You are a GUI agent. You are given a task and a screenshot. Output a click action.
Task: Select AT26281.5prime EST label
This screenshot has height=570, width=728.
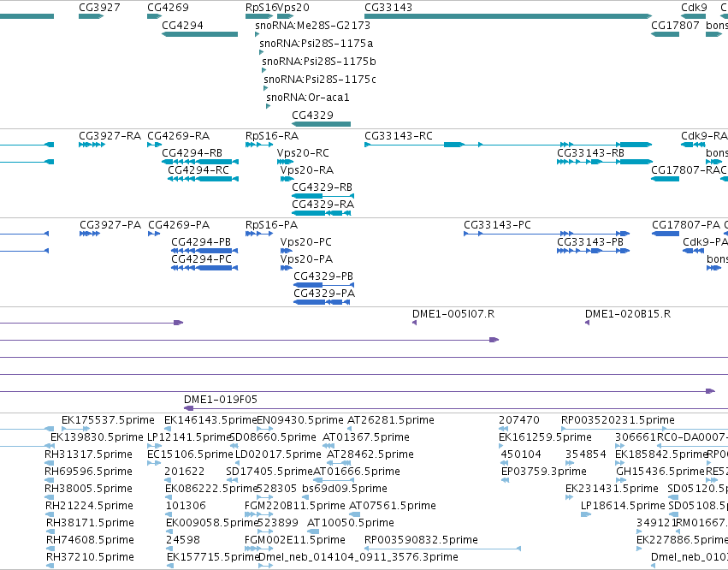391,420
